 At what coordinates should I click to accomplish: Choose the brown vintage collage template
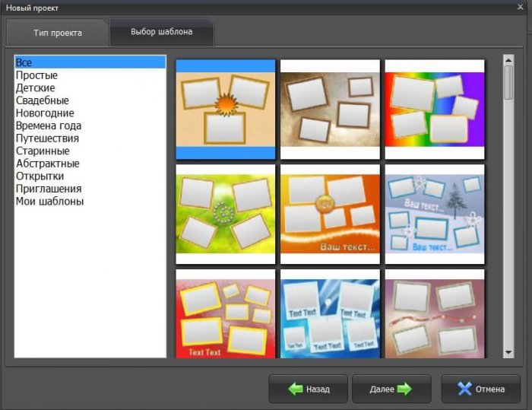coord(330,109)
